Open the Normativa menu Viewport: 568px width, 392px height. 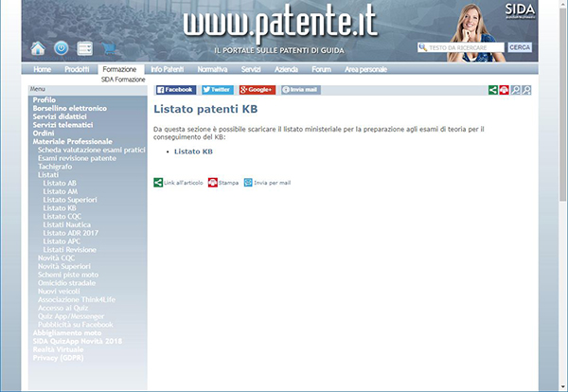pos(212,69)
